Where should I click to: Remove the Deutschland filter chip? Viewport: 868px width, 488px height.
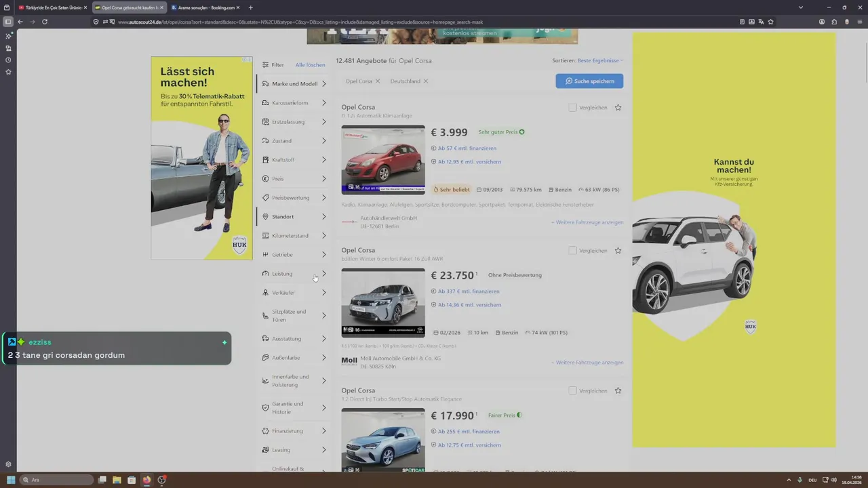click(425, 81)
